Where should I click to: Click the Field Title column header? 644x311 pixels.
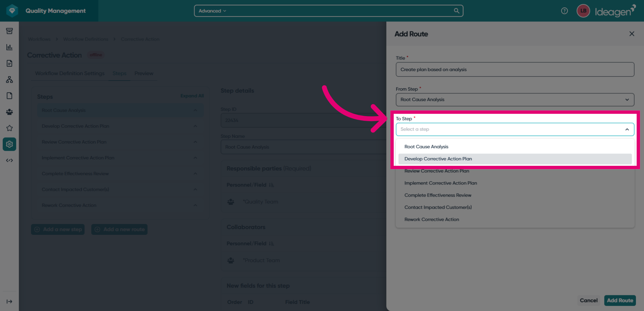tap(298, 302)
